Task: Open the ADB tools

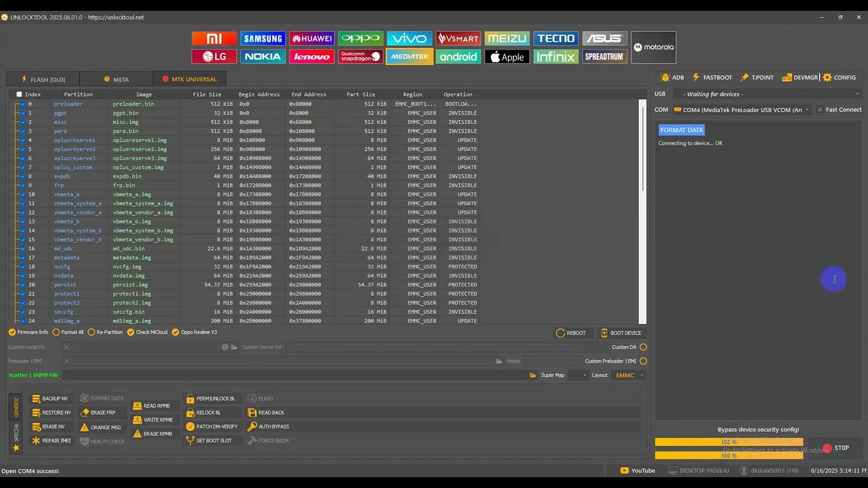Action: click(673, 77)
